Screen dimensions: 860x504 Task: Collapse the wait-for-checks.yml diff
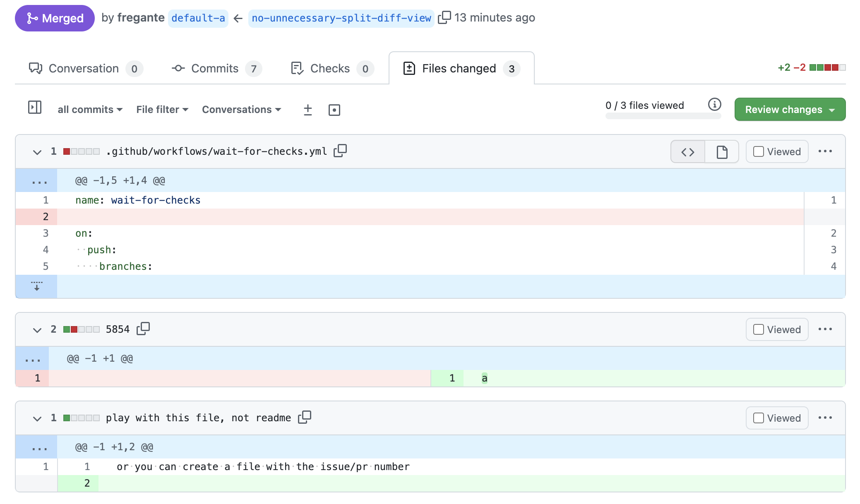click(36, 151)
